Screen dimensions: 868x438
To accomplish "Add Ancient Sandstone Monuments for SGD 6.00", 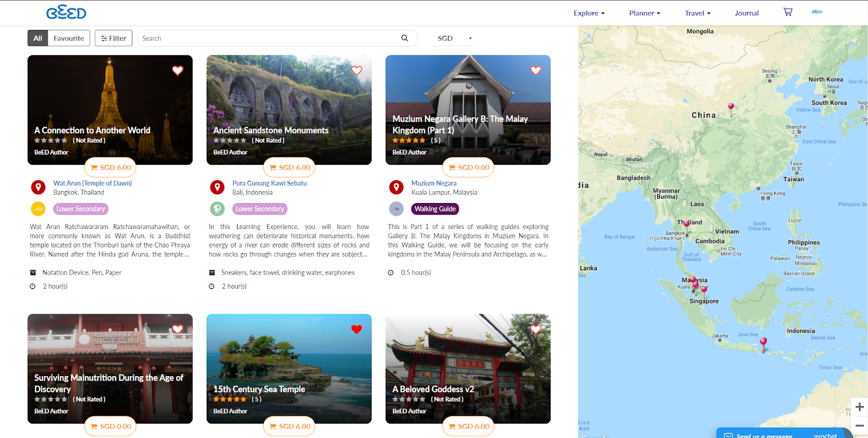I will pos(289,167).
